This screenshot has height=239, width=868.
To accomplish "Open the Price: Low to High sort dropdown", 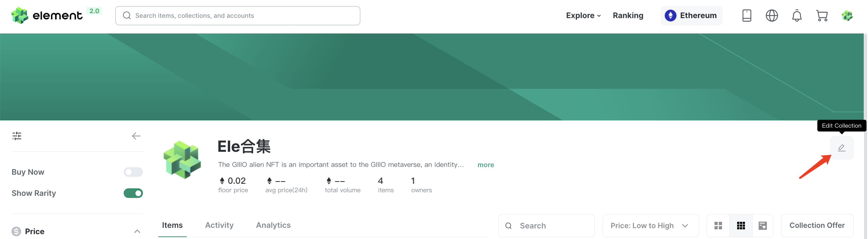I will pyautogui.click(x=650, y=225).
